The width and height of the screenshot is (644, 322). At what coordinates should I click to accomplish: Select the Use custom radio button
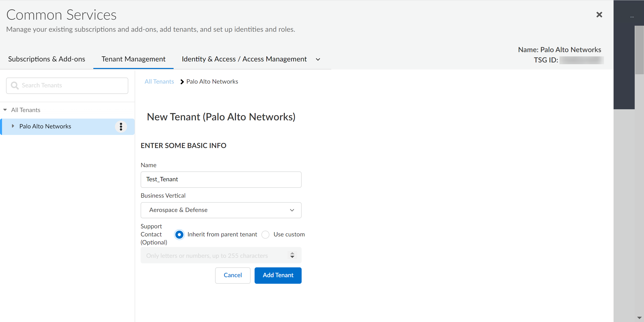click(265, 235)
